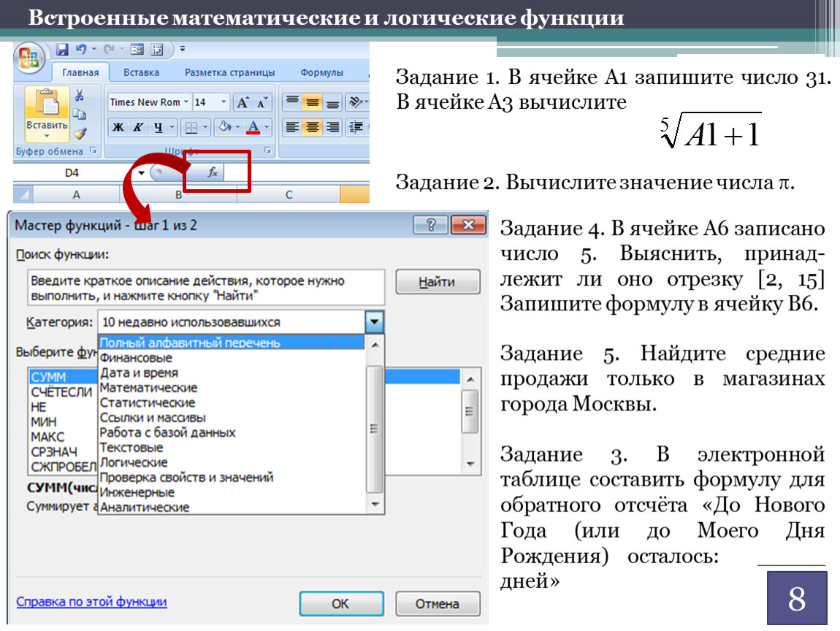840x631 pixels.
Task: Click the Format Painter brush icon
Action: pos(80,133)
